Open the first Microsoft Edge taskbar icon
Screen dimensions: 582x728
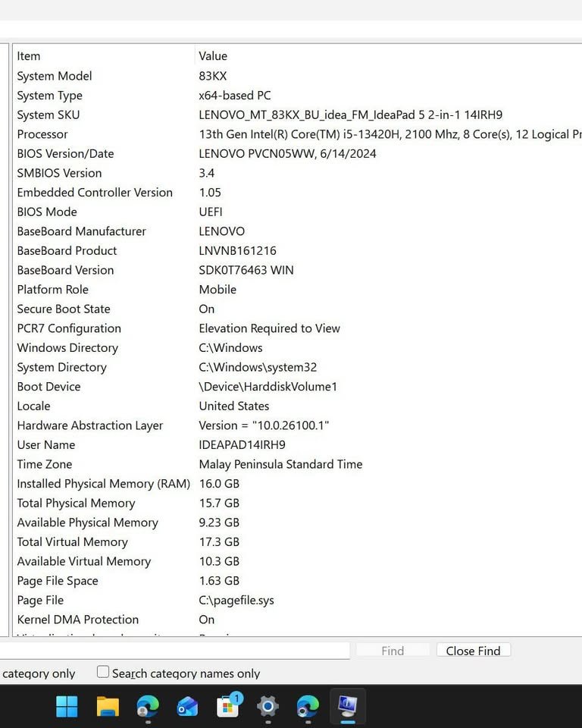click(x=148, y=707)
